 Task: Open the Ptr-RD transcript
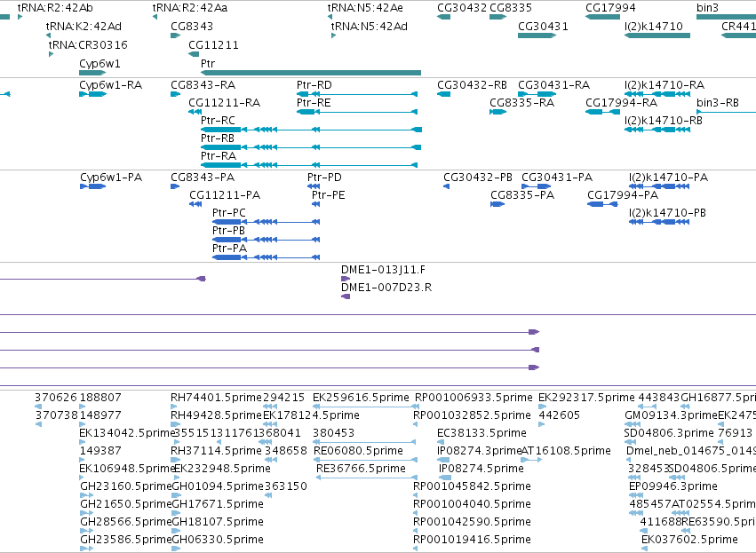(357, 94)
